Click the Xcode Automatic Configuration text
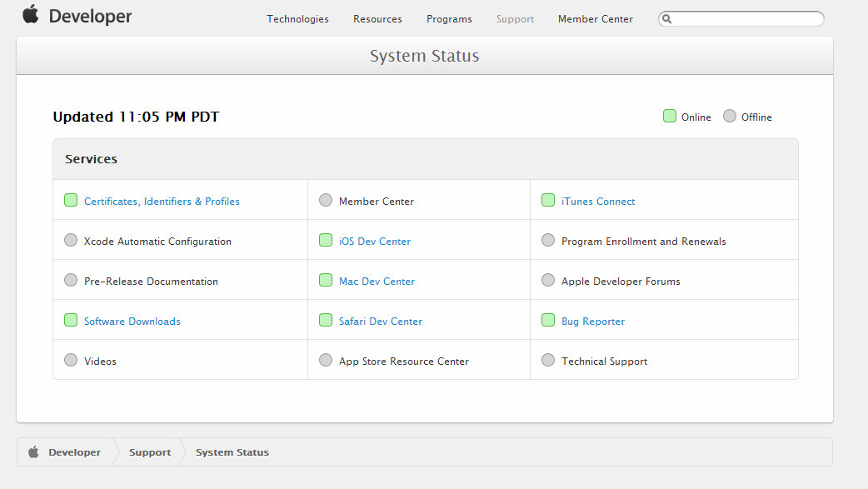Viewport: 868px width, 489px height. (x=157, y=242)
